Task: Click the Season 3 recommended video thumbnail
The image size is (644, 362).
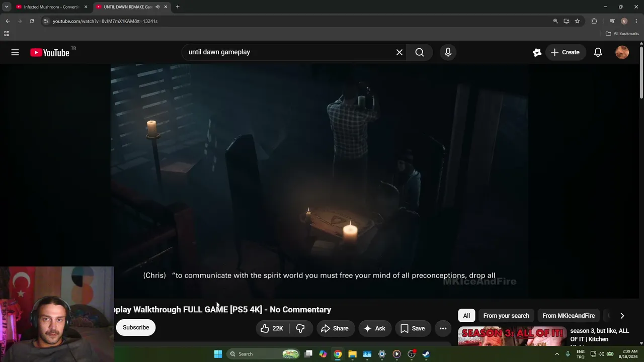Action: [512, 336]
